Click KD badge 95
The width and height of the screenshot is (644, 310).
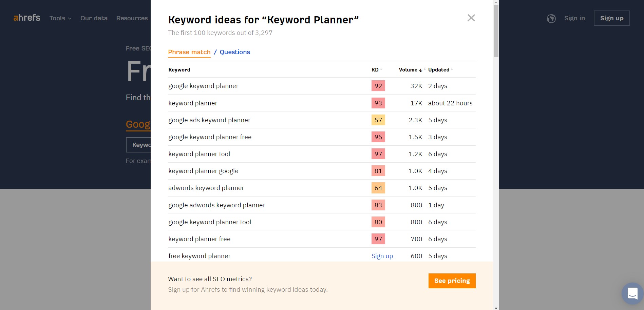click(x=378, y=137)
